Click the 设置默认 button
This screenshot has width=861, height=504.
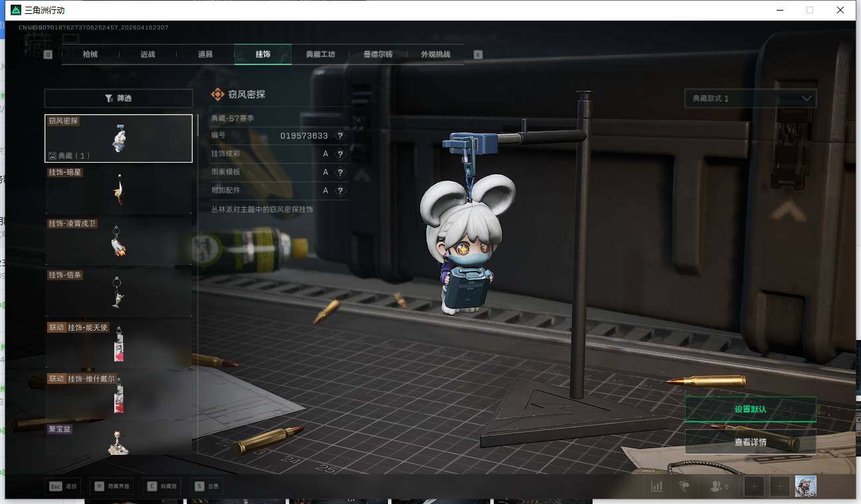(751, 410)
